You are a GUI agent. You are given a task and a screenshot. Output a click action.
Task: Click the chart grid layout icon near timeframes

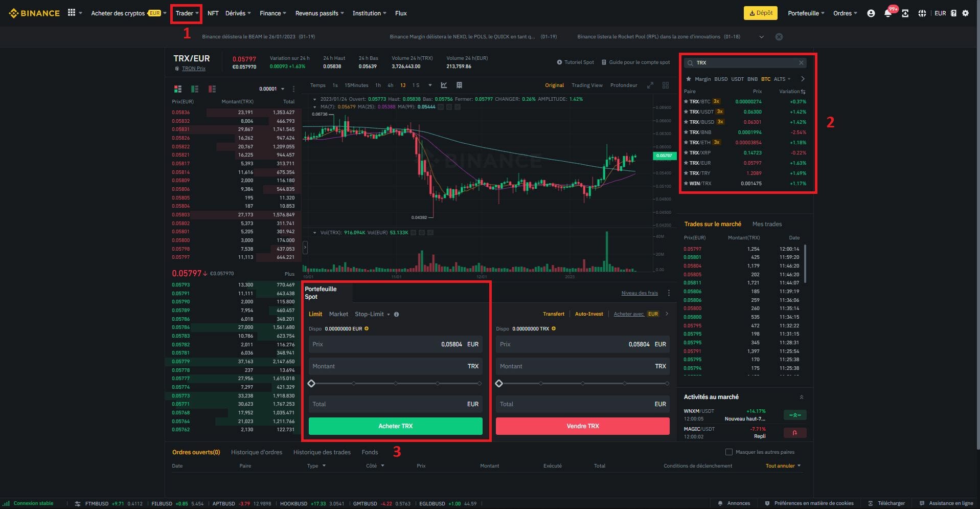pyautogui.click(x=459, y=85)
